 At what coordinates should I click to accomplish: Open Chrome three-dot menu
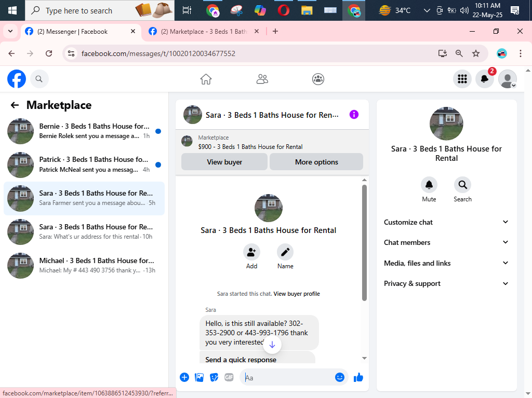[521, 53]
